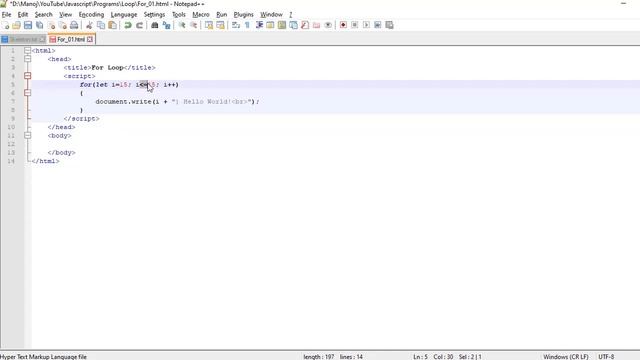Open the Replace dialog icon
640x360 pixels.
point(166,25)
